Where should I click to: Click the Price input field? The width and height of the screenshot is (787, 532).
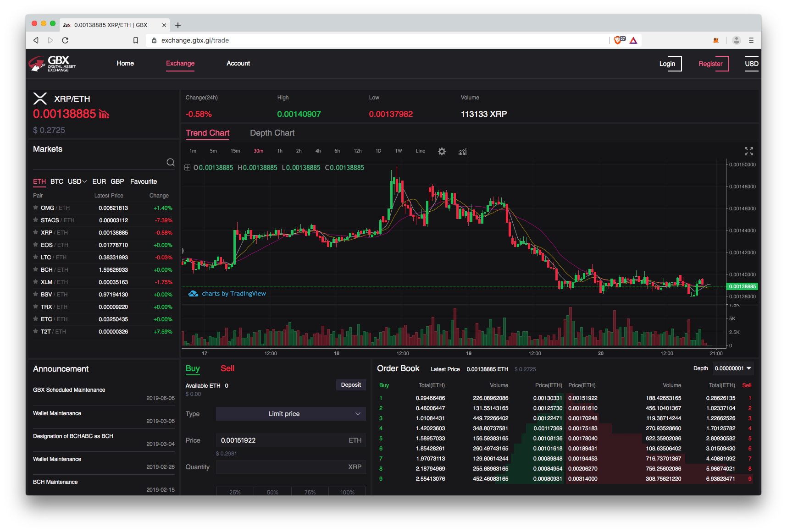291,440
